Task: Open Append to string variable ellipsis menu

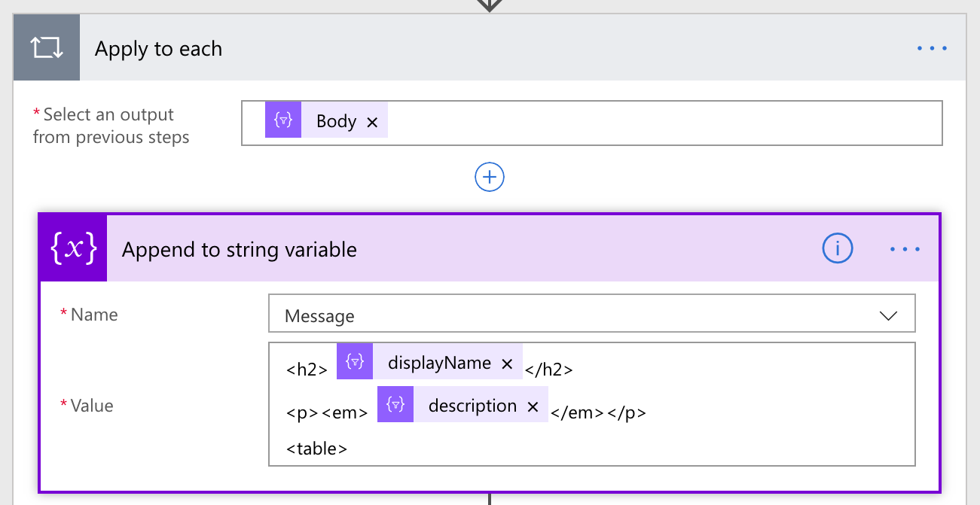Action: click(905, 249)
